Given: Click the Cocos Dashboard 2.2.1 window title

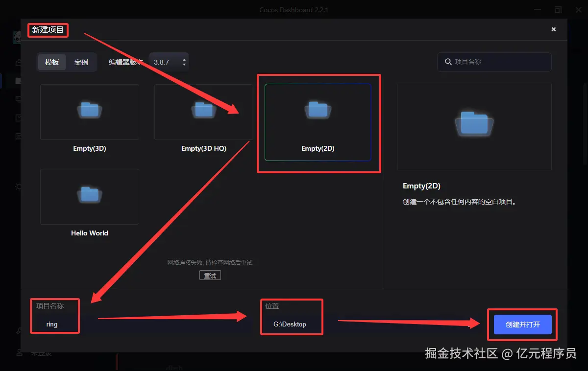Looking at the screenshot, I should pos(294,10).
